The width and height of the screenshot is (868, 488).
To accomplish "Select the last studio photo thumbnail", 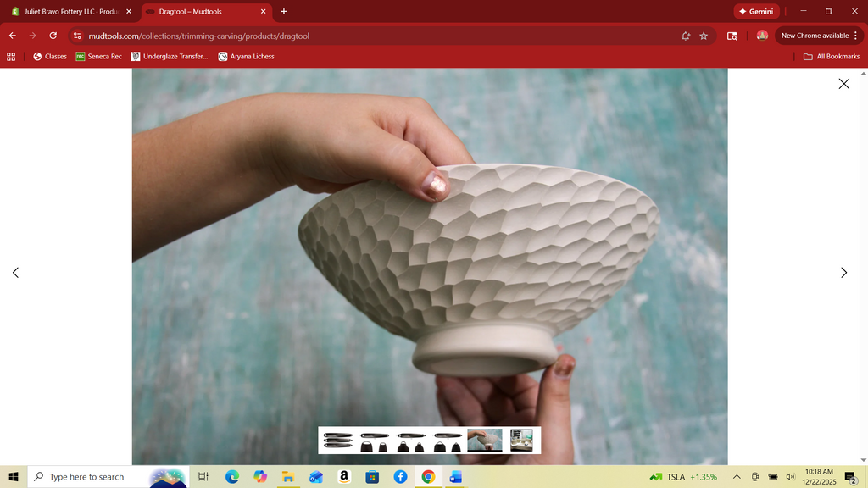I will coord(521,441).
